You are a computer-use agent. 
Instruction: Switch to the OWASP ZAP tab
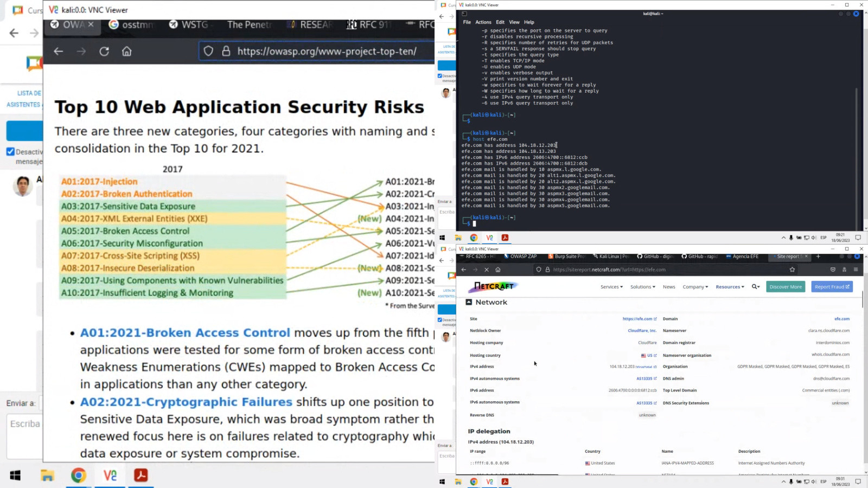coord(521,256)
